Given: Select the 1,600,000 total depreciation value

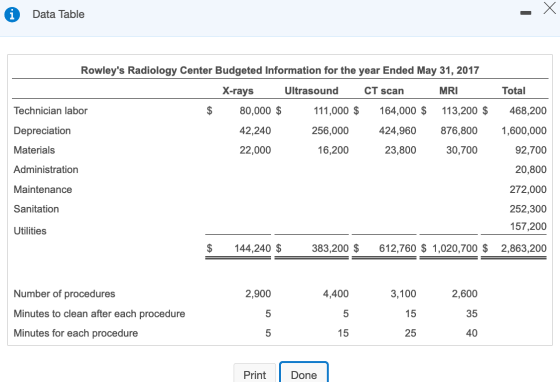Looking at the screenshot, I should click(524, 131).
